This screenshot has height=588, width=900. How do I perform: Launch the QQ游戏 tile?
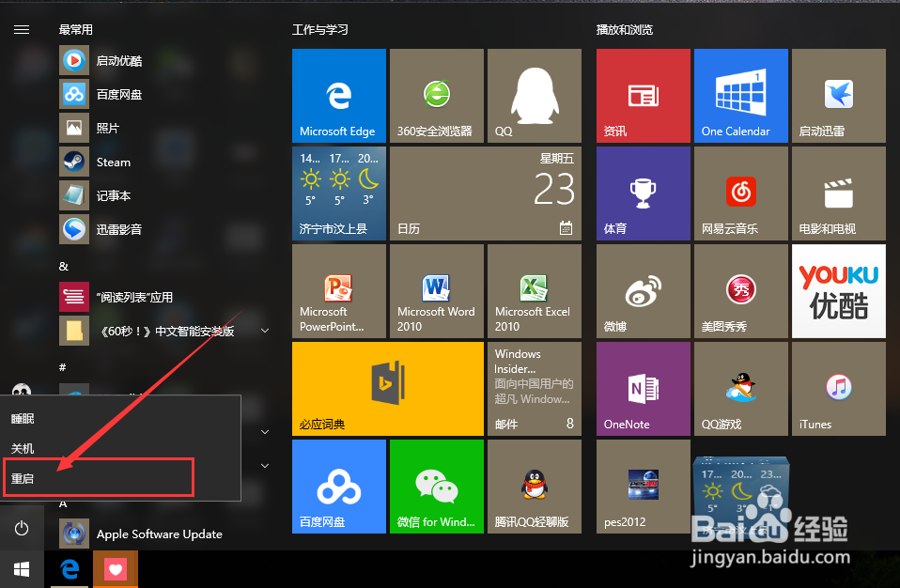pos(741,389)
